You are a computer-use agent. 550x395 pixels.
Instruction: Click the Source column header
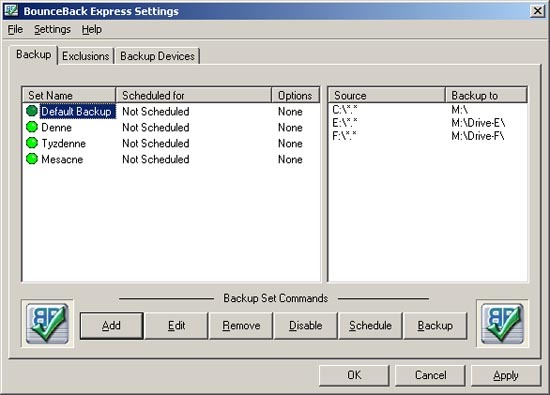click(x=387, y=95)
